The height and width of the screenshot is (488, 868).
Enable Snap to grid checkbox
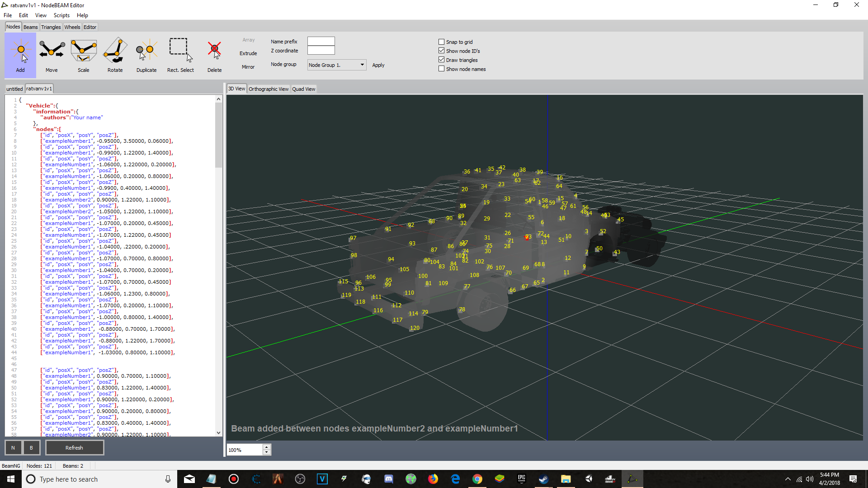442,42
